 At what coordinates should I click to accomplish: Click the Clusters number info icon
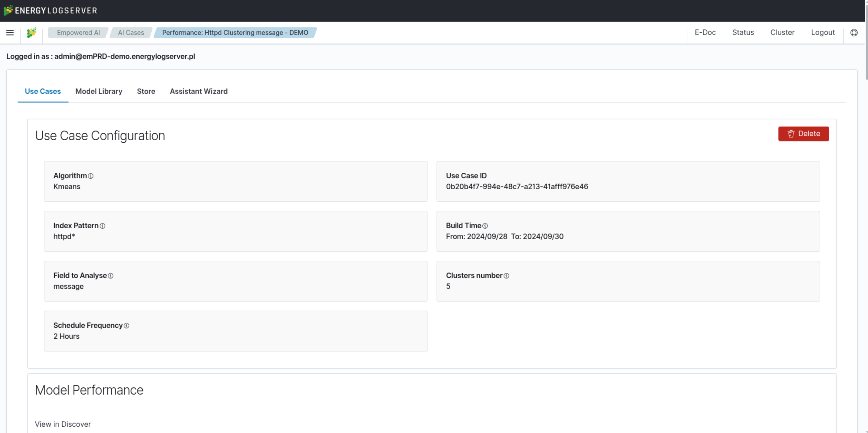506,276
